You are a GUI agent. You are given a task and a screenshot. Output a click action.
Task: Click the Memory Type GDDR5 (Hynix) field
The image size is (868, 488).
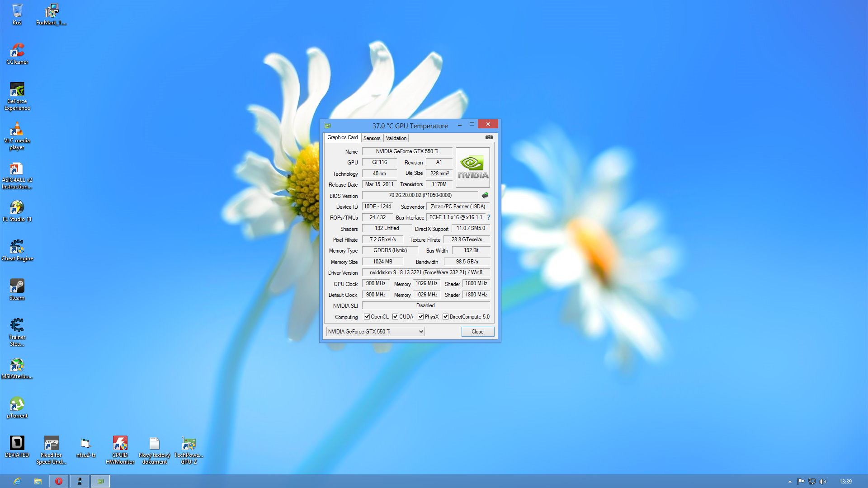390,250
